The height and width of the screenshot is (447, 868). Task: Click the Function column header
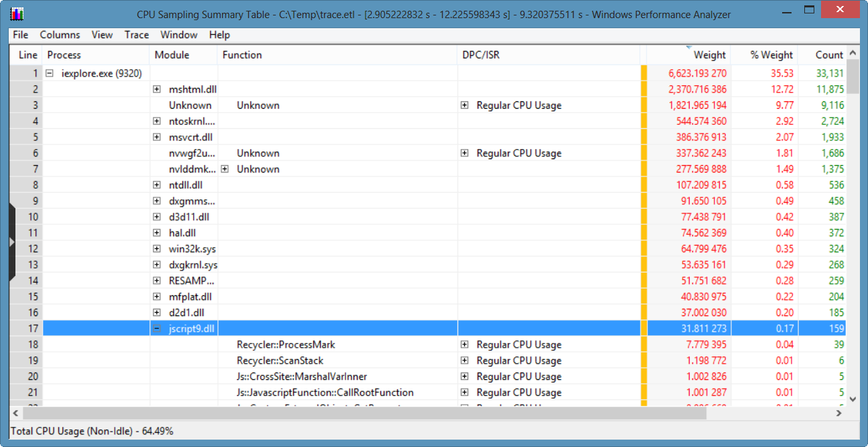tap(338, 55)
